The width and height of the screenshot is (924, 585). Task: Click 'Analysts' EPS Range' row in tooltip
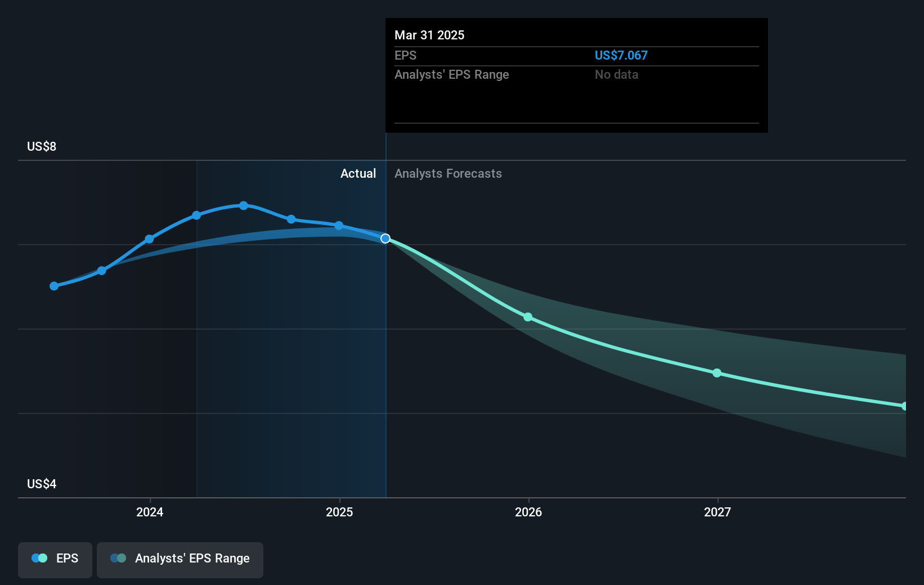coord(577,74)
